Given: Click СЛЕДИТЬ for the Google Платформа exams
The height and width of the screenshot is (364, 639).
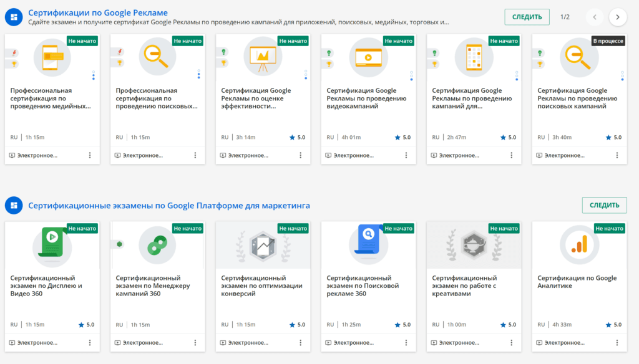Looking at the screenshot, I should click(x=604, y=205).
